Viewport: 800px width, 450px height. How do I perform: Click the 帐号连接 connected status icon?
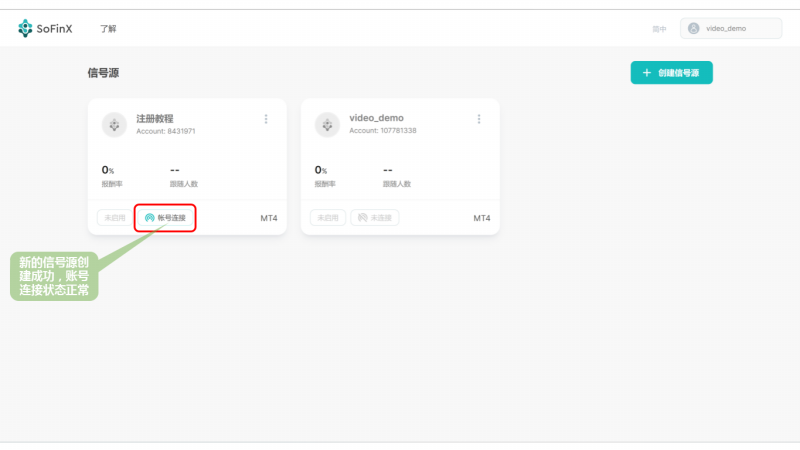150,217
